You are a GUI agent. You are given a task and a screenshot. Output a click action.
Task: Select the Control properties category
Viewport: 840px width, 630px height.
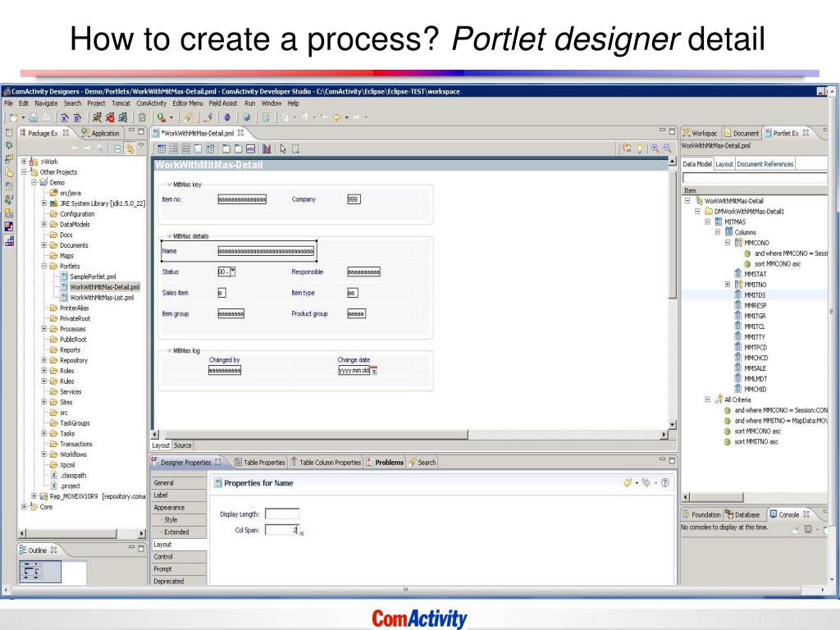pos(180,557)
